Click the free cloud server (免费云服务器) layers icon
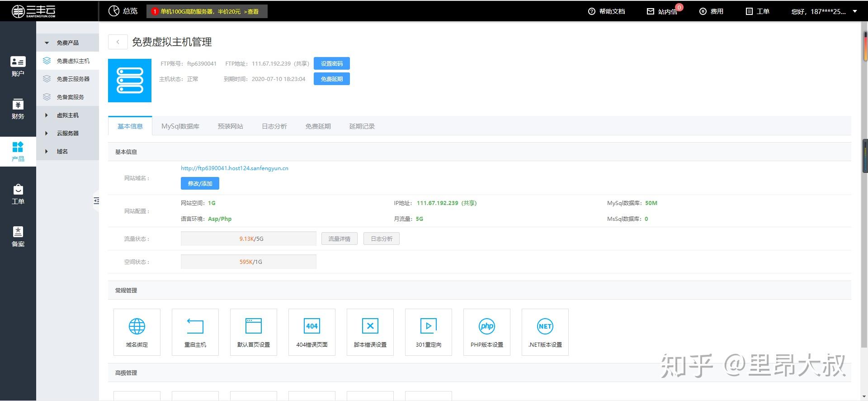This screenshot has width=868, height=401. pyautogui.click(x=47, y=79)
